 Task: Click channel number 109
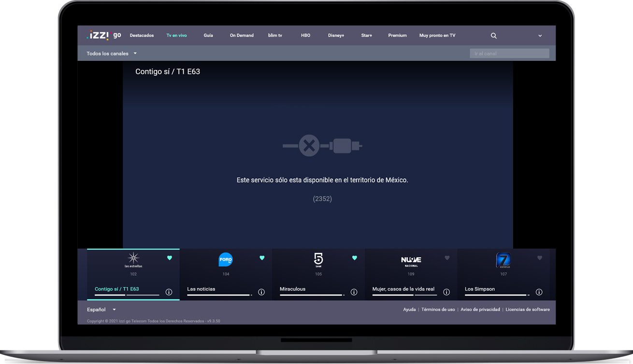[x=411, y=274]
